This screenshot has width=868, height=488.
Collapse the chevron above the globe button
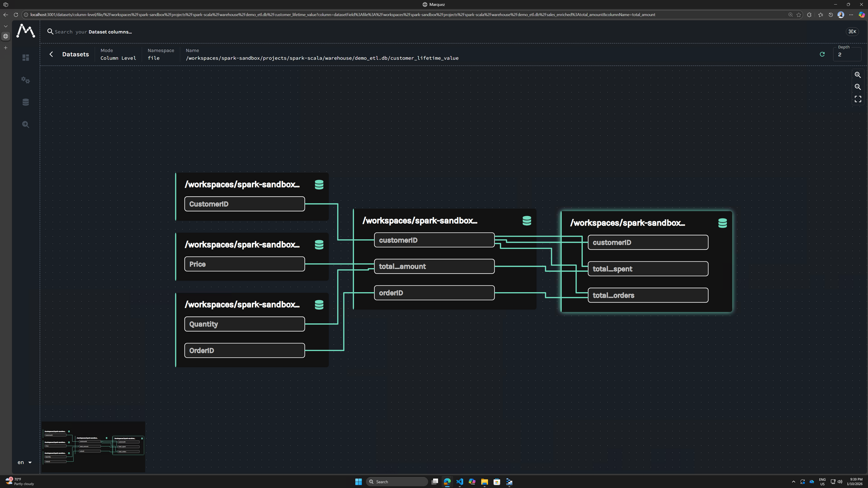[5, 26]
